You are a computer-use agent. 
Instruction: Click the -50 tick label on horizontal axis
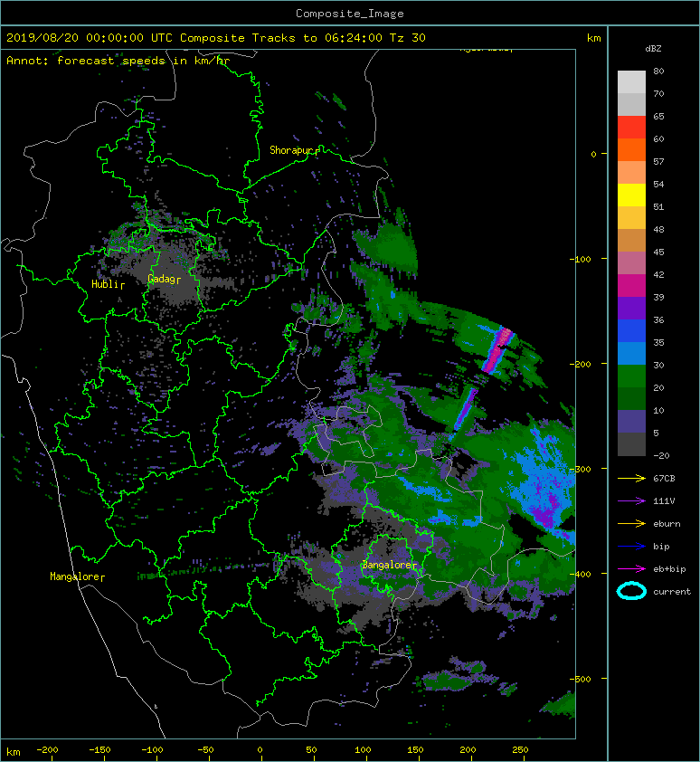pos(205,750)
